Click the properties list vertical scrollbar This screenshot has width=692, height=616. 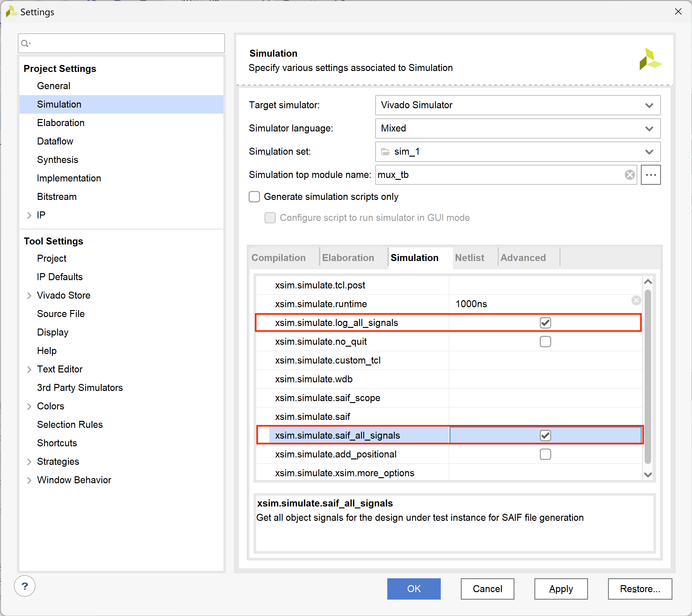647,376
